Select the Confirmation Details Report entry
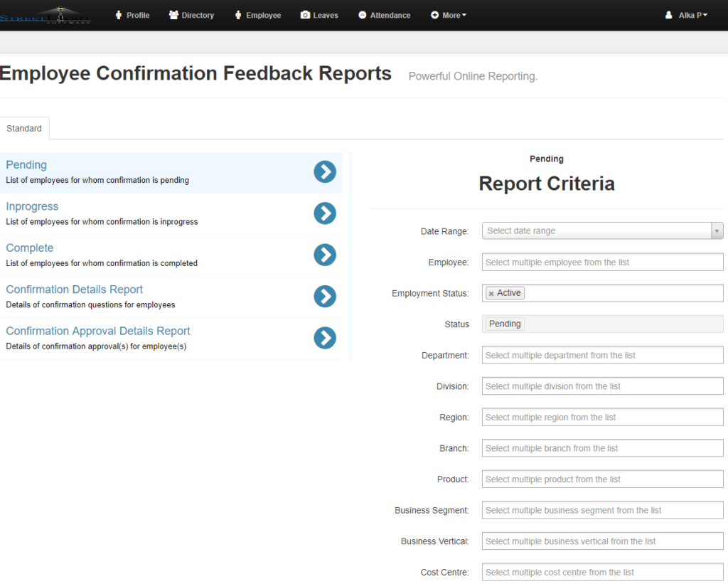The image size is (728, 584). 74,290
